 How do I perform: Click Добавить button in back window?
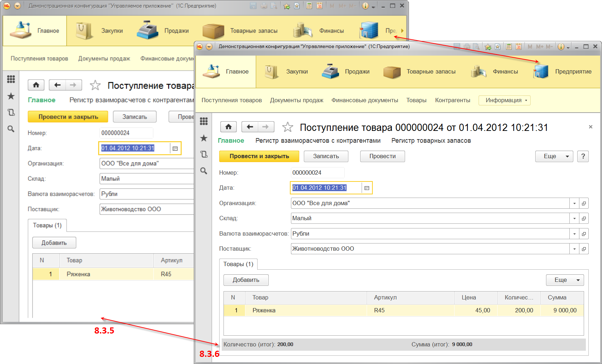(x=54, y=243)
